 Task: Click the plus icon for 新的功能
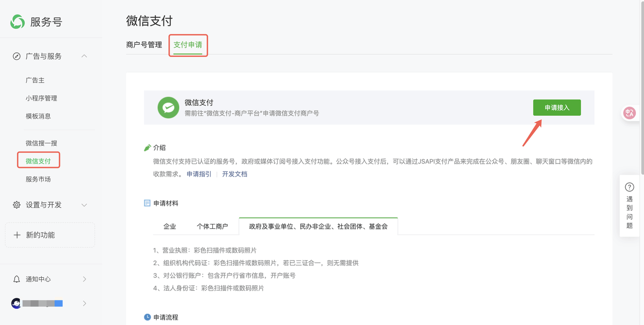pos(18,234)
